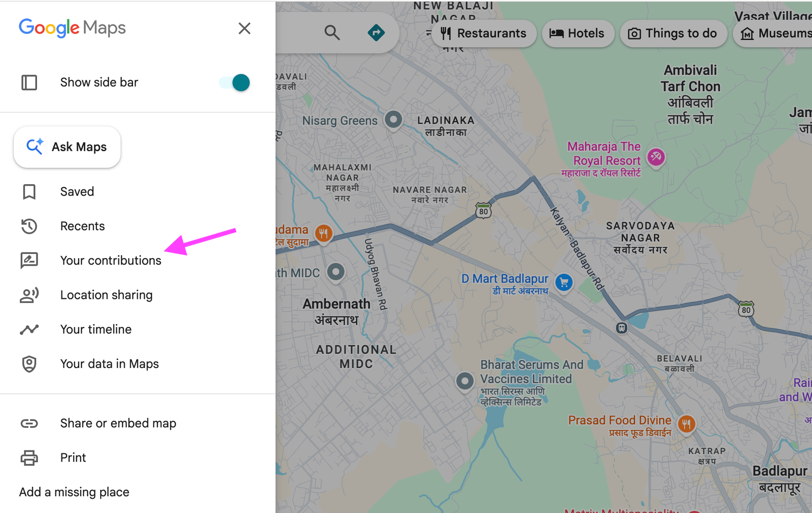Click the Ladinaka area label
This screenshot has width=812, height=513.
(x=446, y=126)
